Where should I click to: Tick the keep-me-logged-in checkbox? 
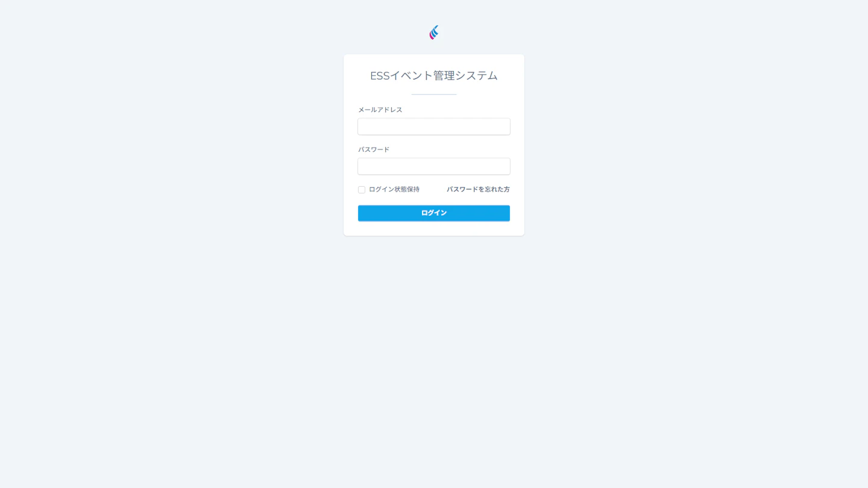(362, 190)
